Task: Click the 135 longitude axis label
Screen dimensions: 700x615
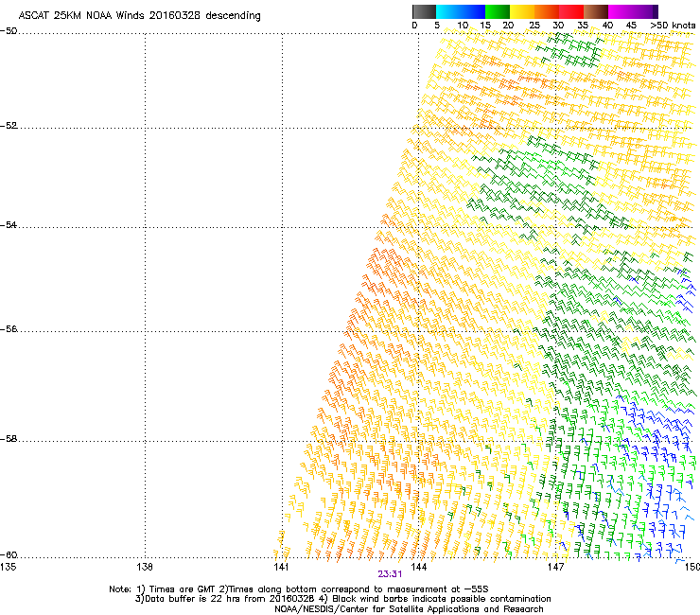Action: coord(8,567)
